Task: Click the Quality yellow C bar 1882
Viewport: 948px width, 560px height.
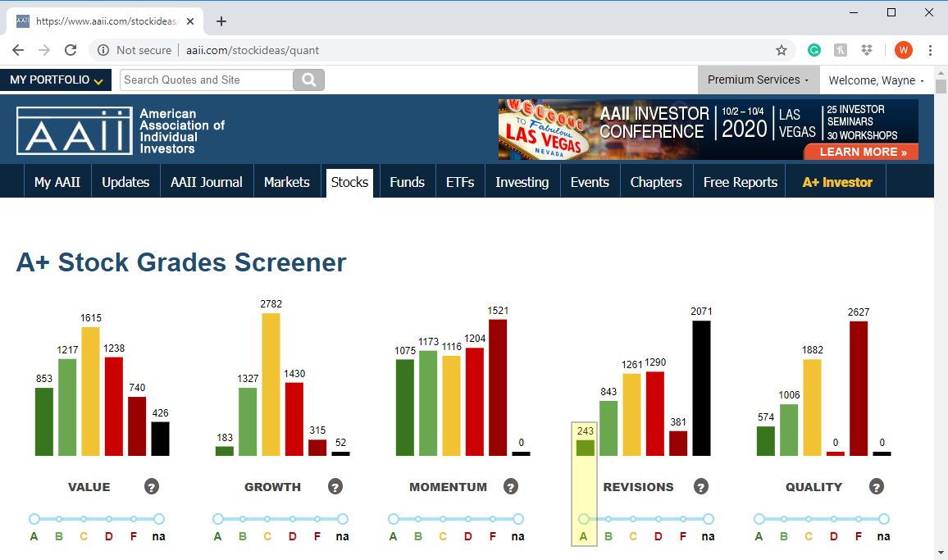Action: click(812, 407)
